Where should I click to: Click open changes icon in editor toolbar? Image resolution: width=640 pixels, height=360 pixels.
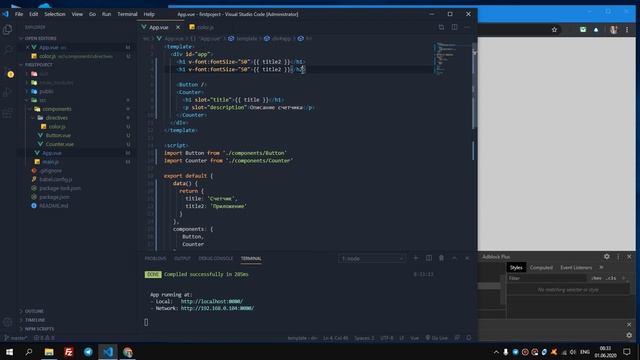(441, 27)
